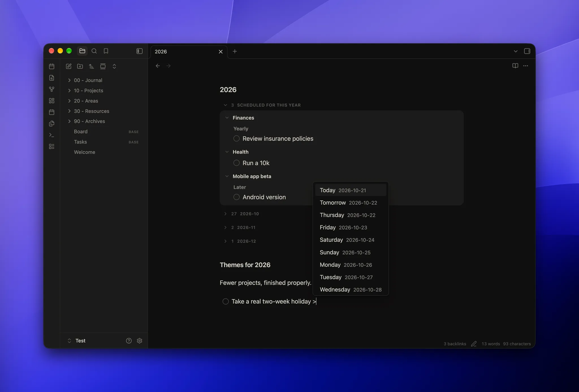579x392 pixels.
Task: Click the file search ribbon icon
Action: pos(51,78)
